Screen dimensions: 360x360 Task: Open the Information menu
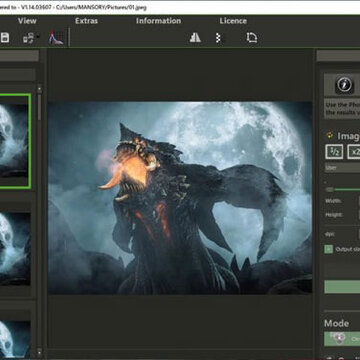(x=158, y=21)
